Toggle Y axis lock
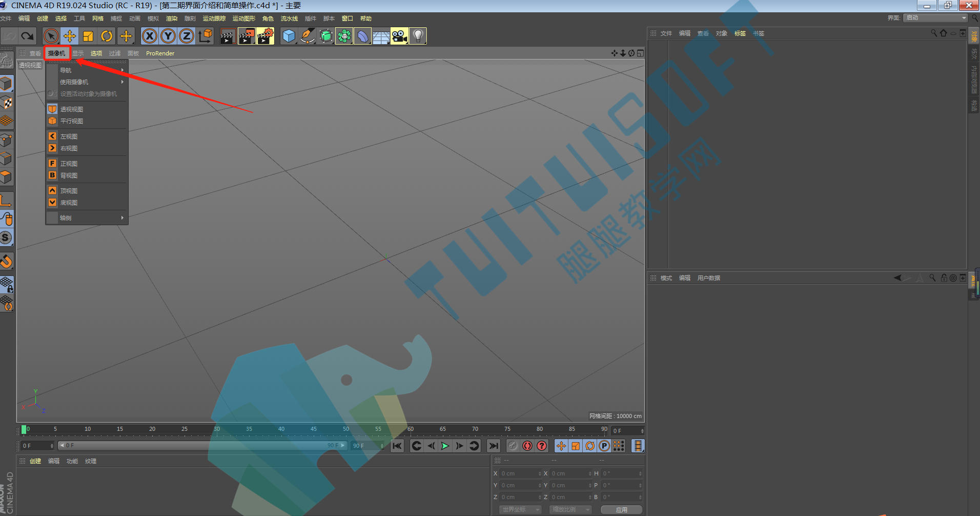 (168, 36)
